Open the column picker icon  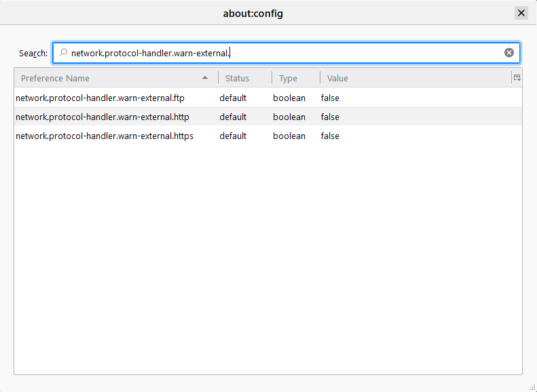517,77
